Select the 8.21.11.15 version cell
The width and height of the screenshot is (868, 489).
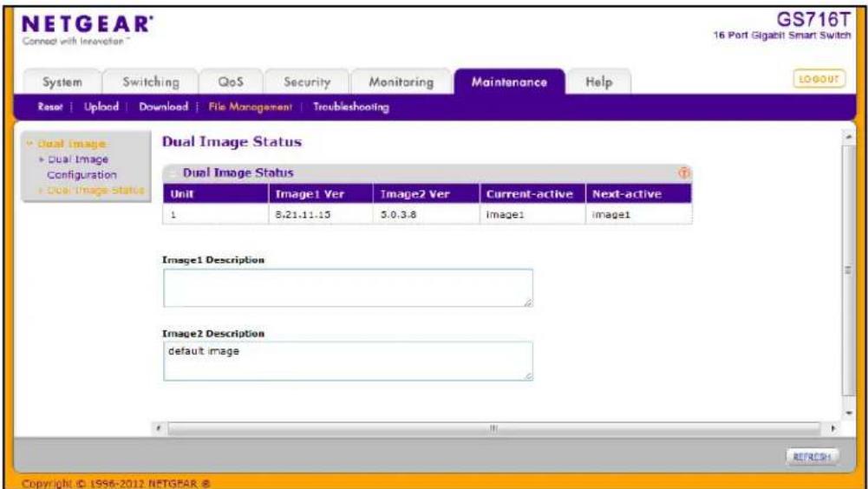321,214
